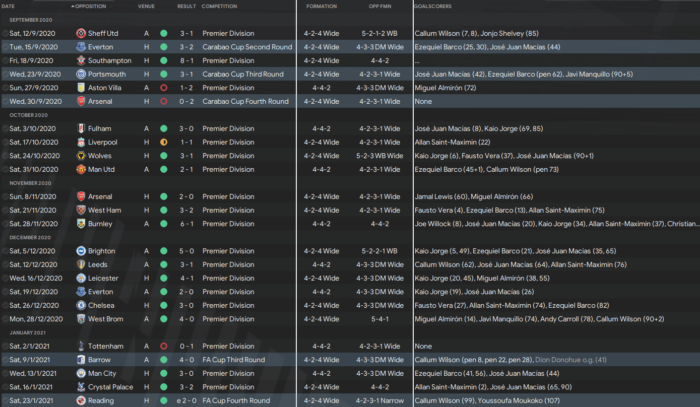Click the Reading club badge
Viewport: 700px width, 407px height.
pos(81,401)
